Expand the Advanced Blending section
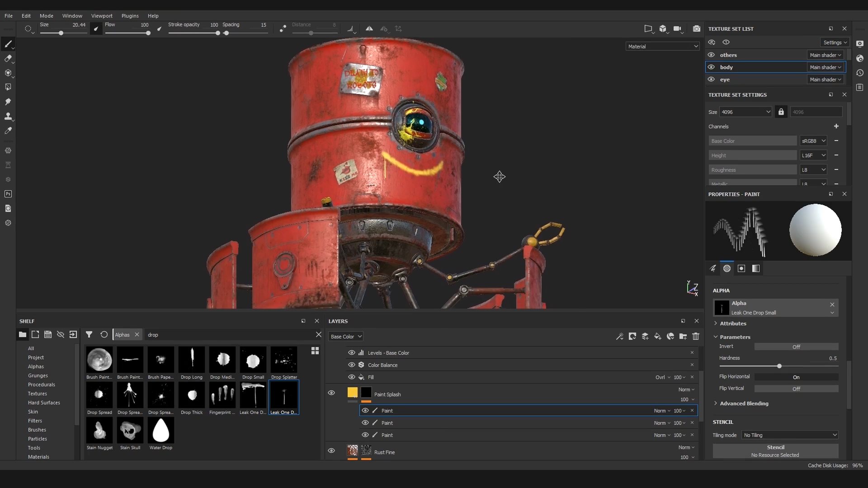868x488 pixels. tap(744, 404)
